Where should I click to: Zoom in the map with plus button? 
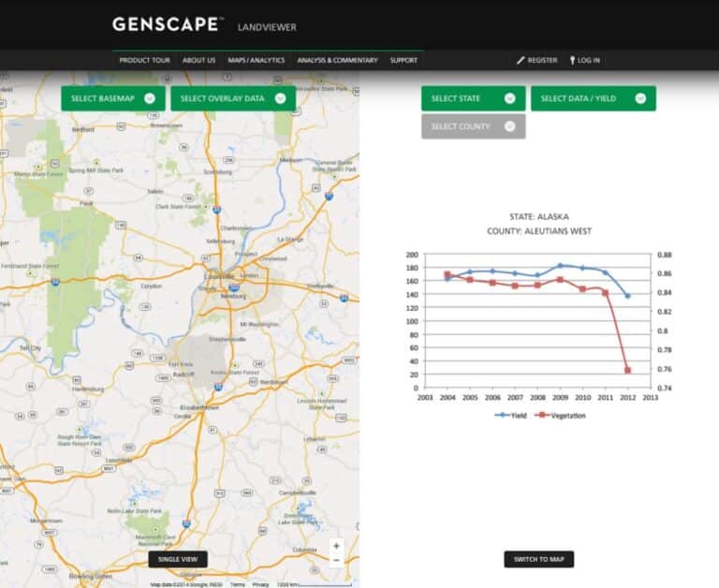coord(337,546)
